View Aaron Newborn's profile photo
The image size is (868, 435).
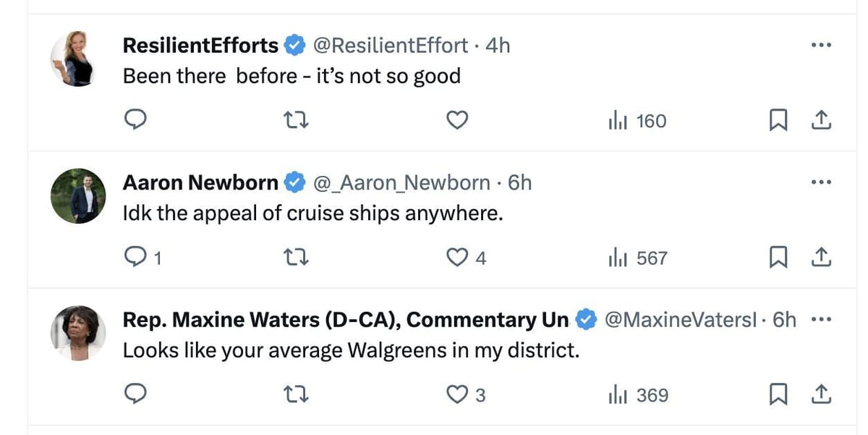[77, 196]
